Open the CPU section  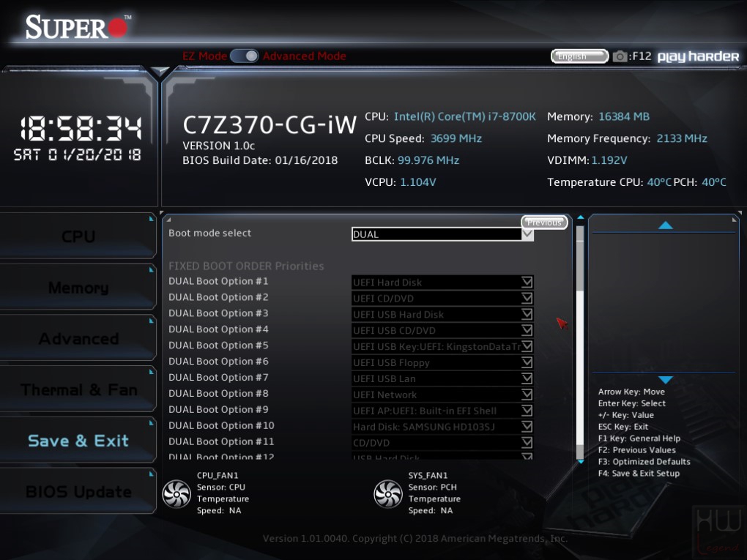78,236
